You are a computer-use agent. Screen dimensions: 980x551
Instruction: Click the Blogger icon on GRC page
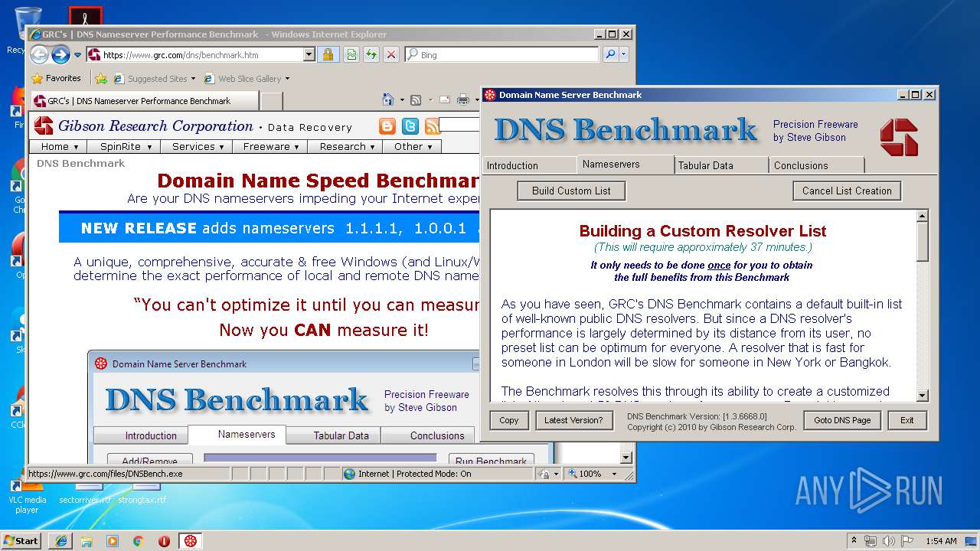click(x=388, y=126)
